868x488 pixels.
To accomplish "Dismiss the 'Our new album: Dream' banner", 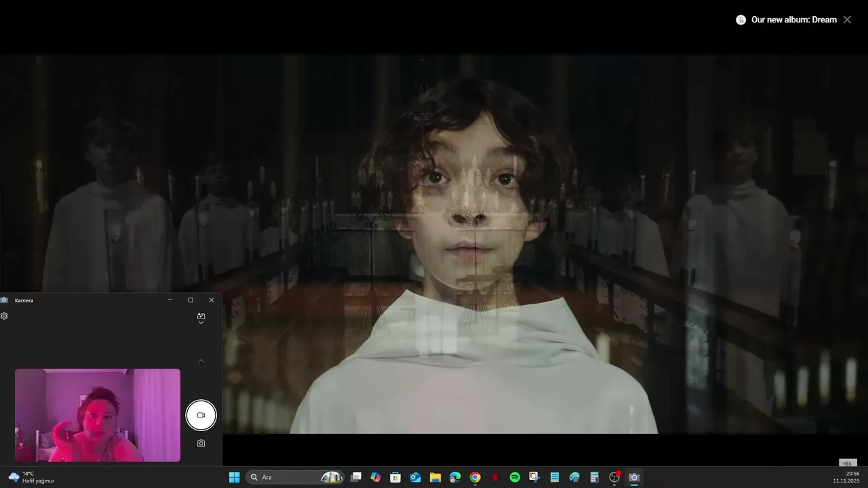I will tap(847, 20).
